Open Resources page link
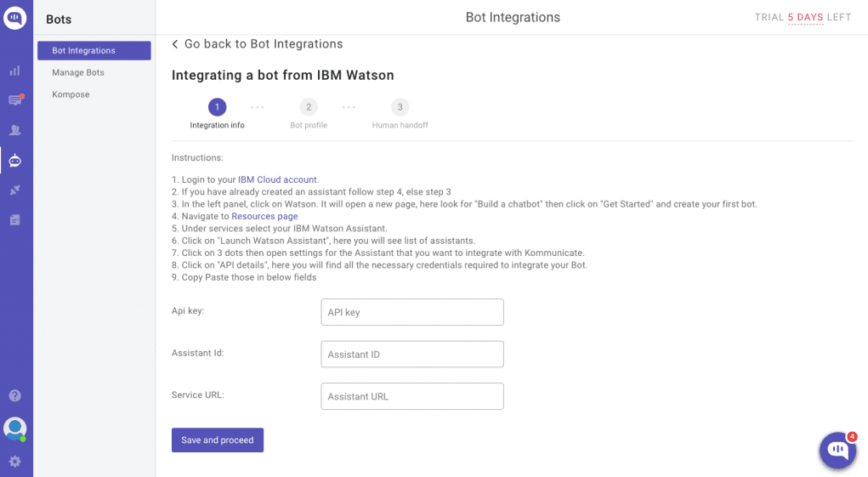This screenshot has width=868, height=477. tap(264, 216)
